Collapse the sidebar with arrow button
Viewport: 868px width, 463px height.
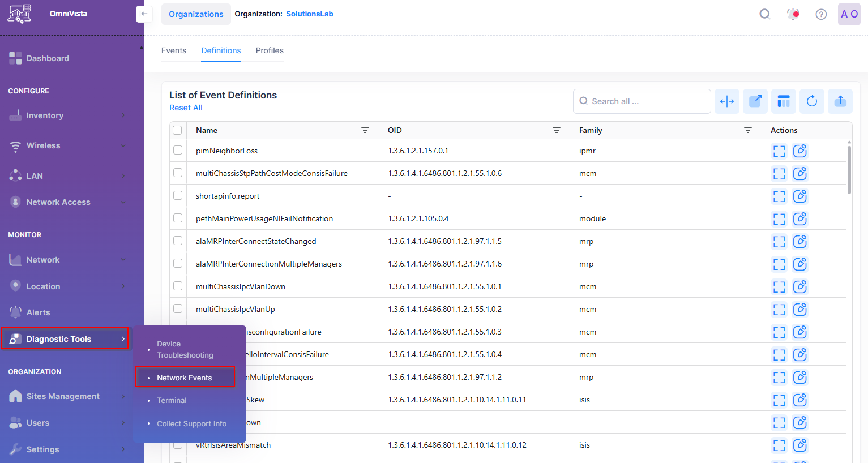coord(144,14)
